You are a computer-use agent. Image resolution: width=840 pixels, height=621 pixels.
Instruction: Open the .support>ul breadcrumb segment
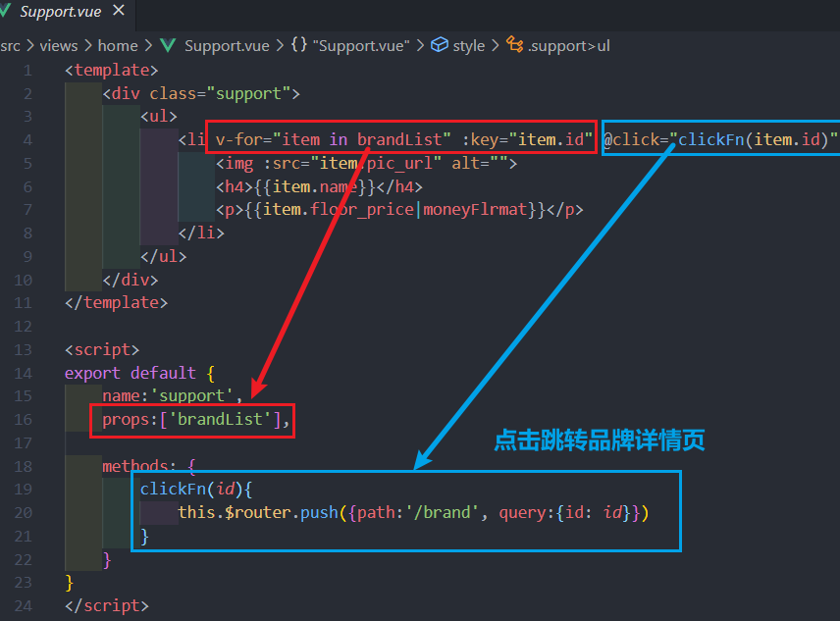coord(569,46)
